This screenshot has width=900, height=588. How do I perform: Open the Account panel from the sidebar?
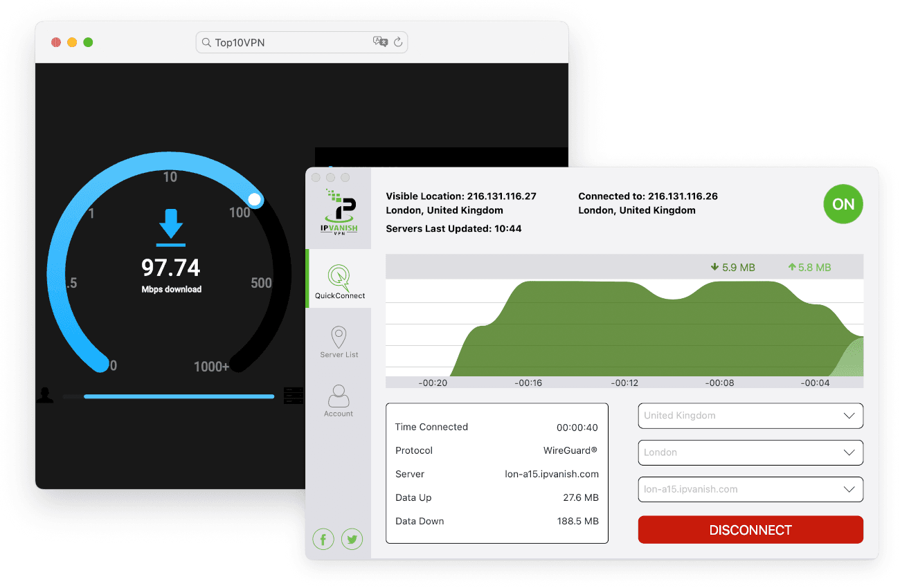339,396
